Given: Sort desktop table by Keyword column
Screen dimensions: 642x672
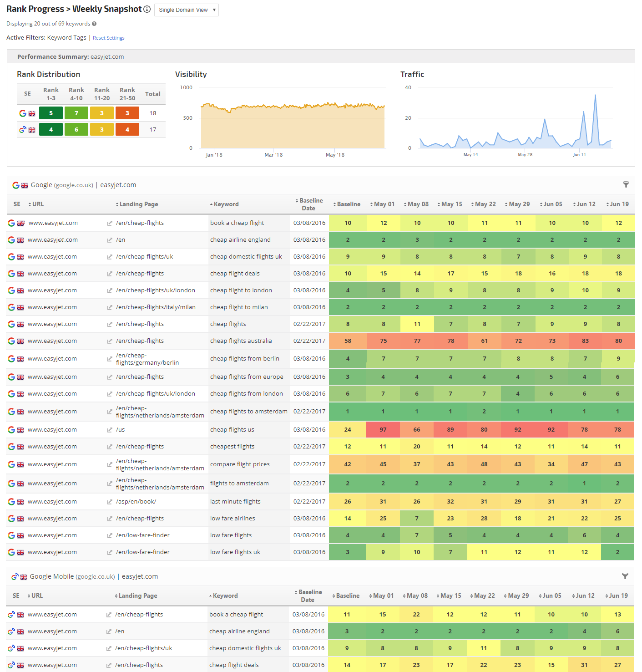Looking at the screenshot, I should point(226,204).
